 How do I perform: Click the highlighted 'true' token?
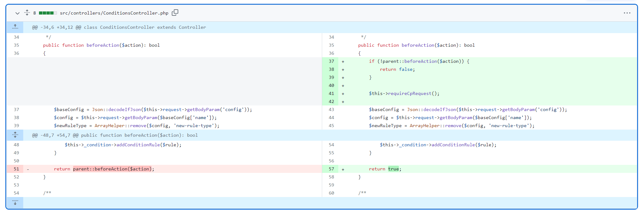point(393,169)
